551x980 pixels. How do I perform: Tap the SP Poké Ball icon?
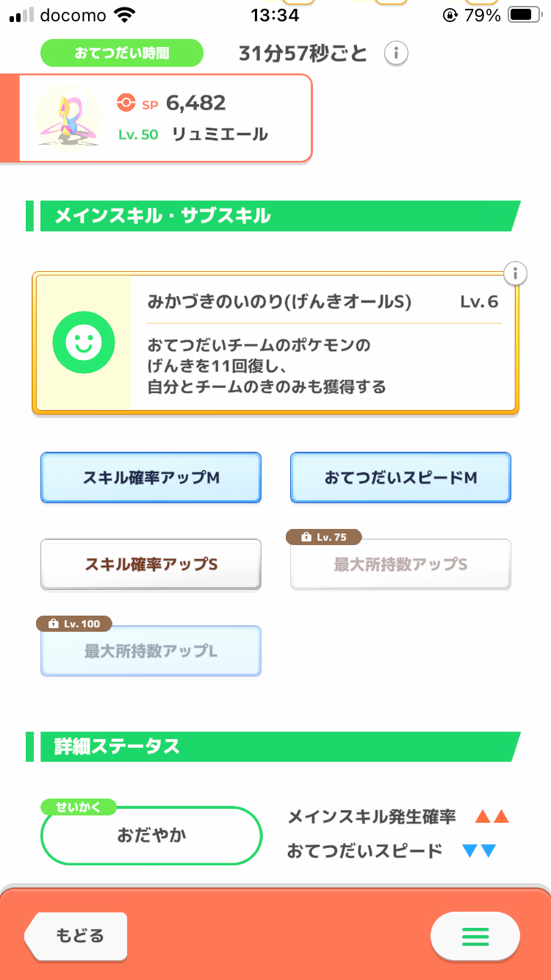coord(126,104)
